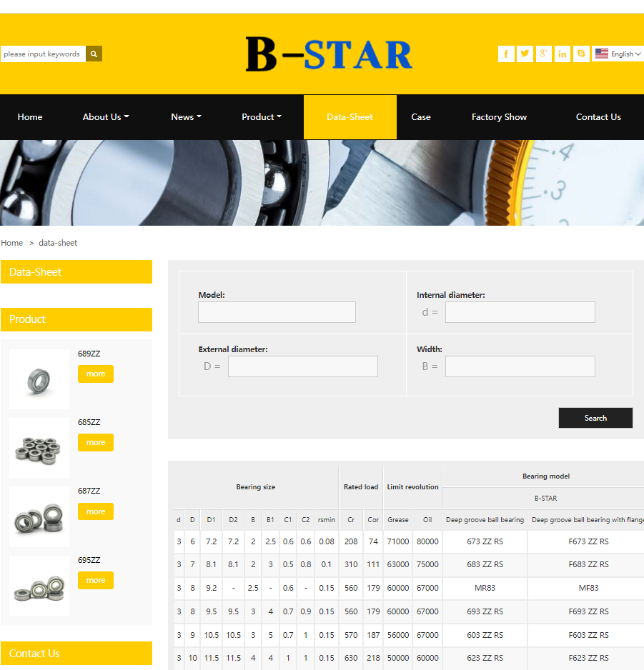
Task: Click the search magnifier icon button
Action: pyautogui.click(x=94, y=54)
